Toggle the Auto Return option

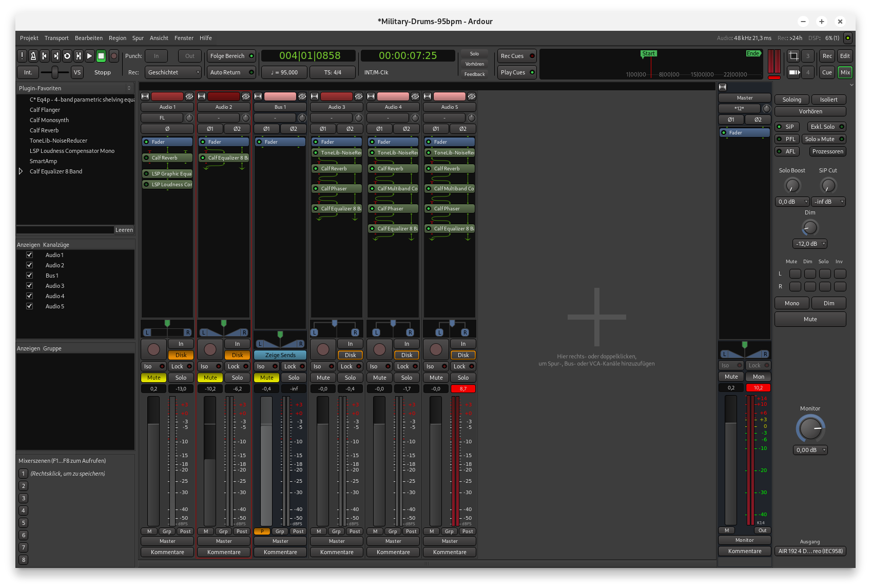point(232,72)
